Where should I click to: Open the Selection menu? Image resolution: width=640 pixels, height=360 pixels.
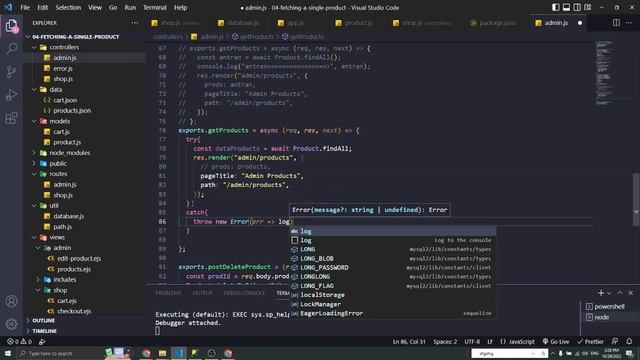pyautogui.click(x=68, y=7)
